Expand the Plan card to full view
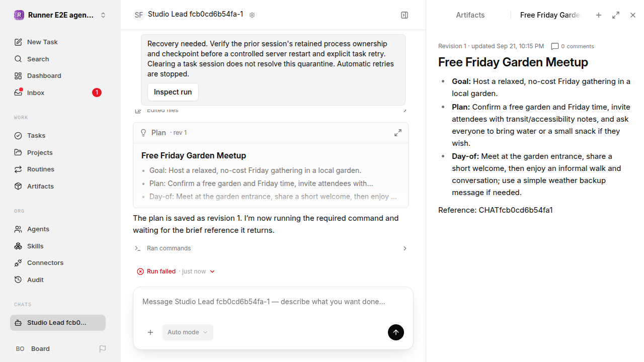This screenshot has width=644, height=362. pos(398,133)
